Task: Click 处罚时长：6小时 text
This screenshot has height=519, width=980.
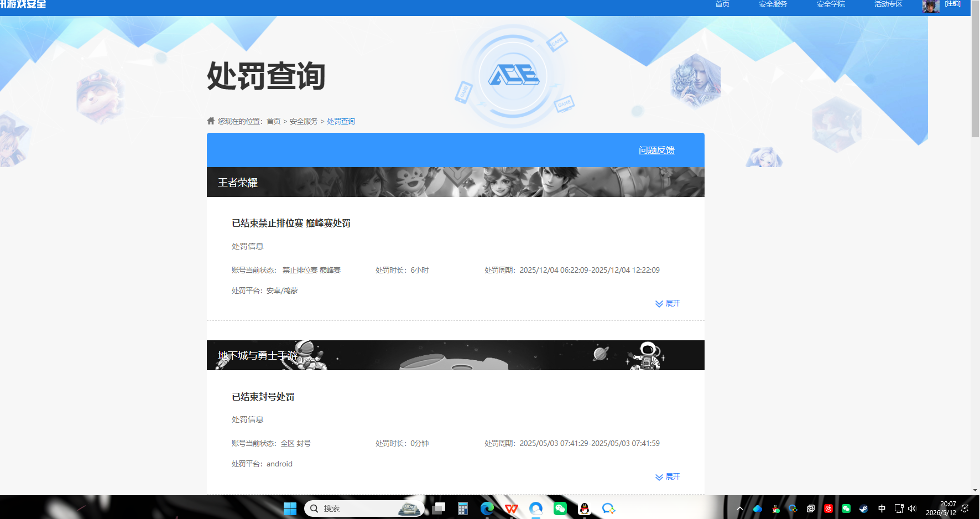Action: (x=402, y=270)
